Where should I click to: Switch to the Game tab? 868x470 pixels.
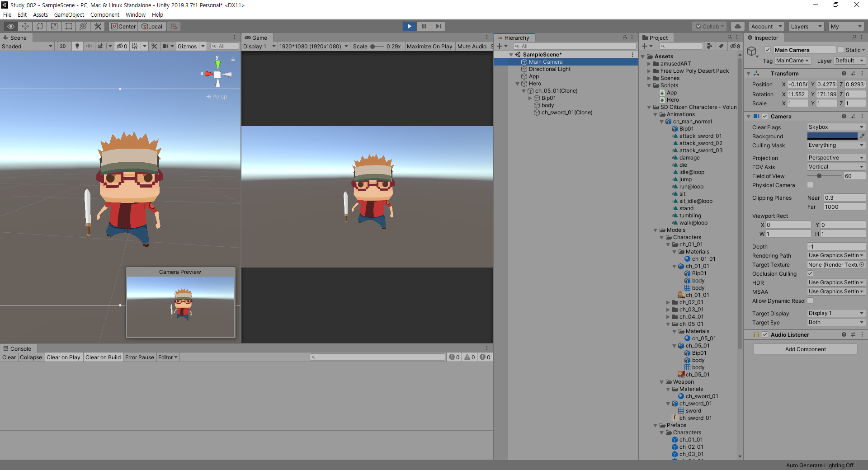(x=256, y=38)
